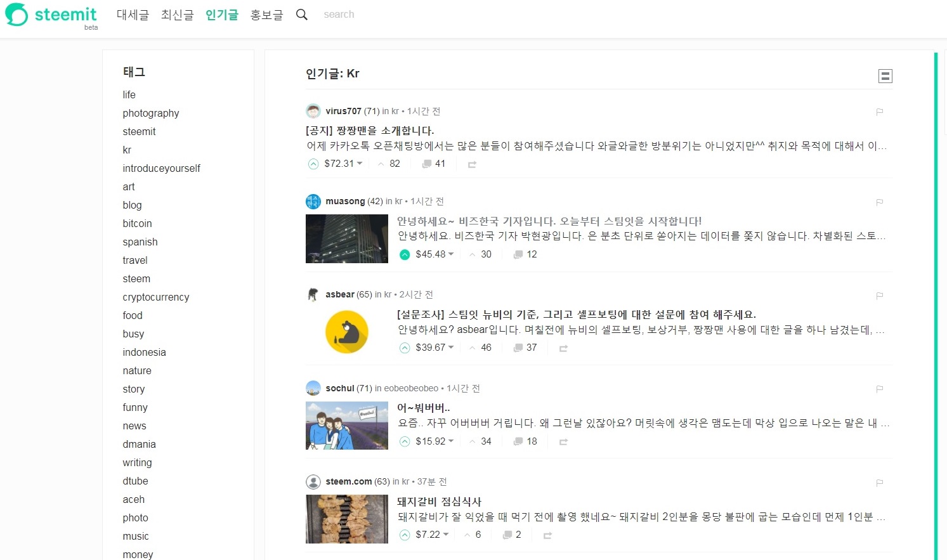Click the resteem icon under virus707's post
Screen dimensions: 947x560
coord(472,164)
